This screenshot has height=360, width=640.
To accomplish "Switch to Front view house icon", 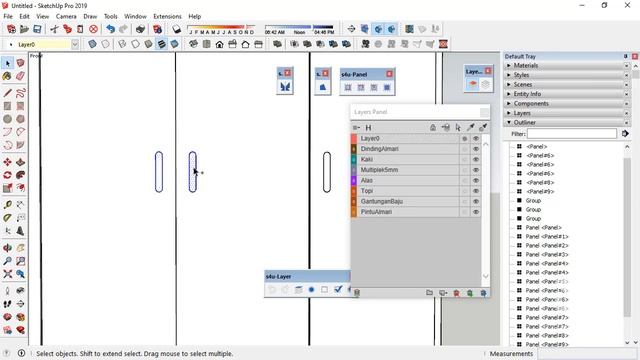I will click(x=219, y=44).
